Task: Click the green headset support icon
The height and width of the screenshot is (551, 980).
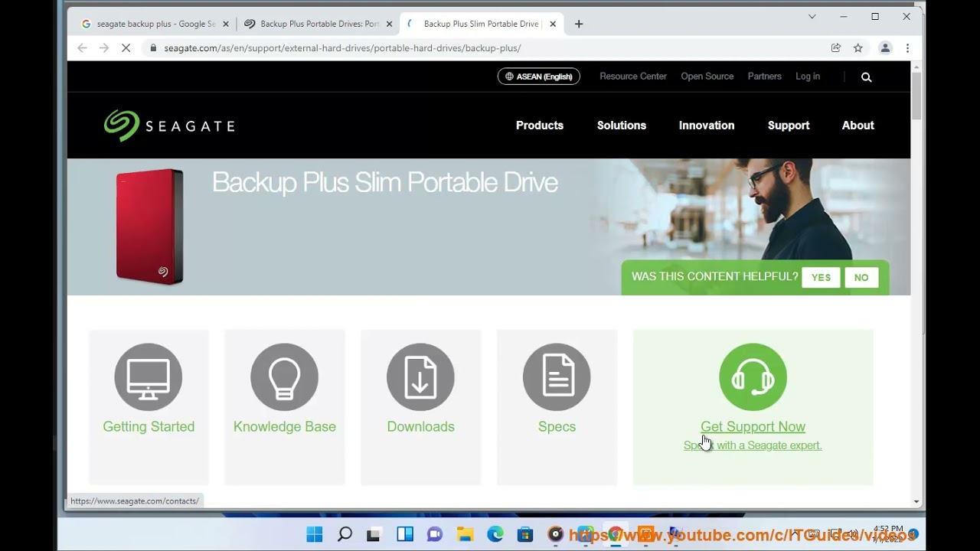Action: pos(753,377)
